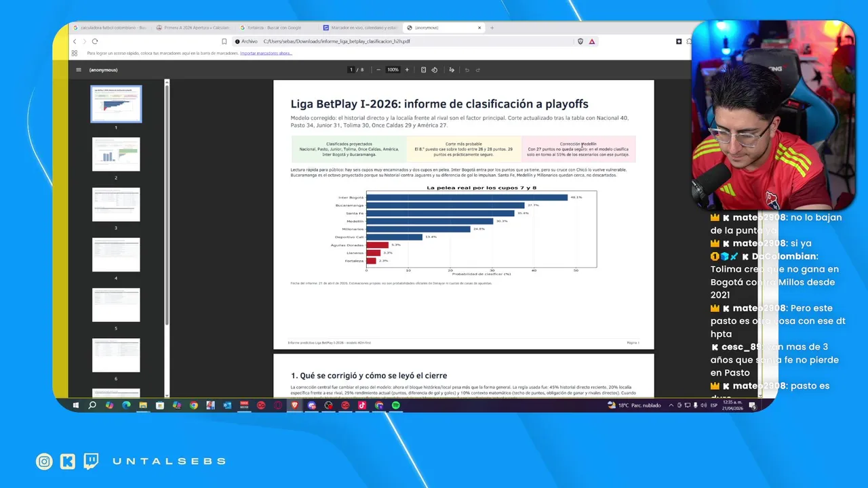868x488 pixels.
Task: Go forward in the browser
Action: click(84, 41)
